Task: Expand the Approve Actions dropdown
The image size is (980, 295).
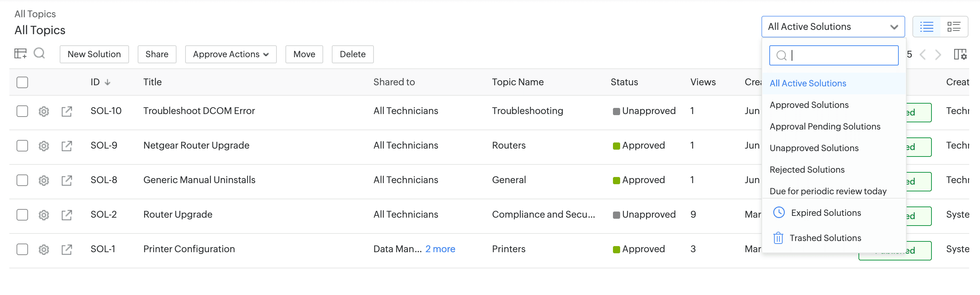Action: [230, 54]
